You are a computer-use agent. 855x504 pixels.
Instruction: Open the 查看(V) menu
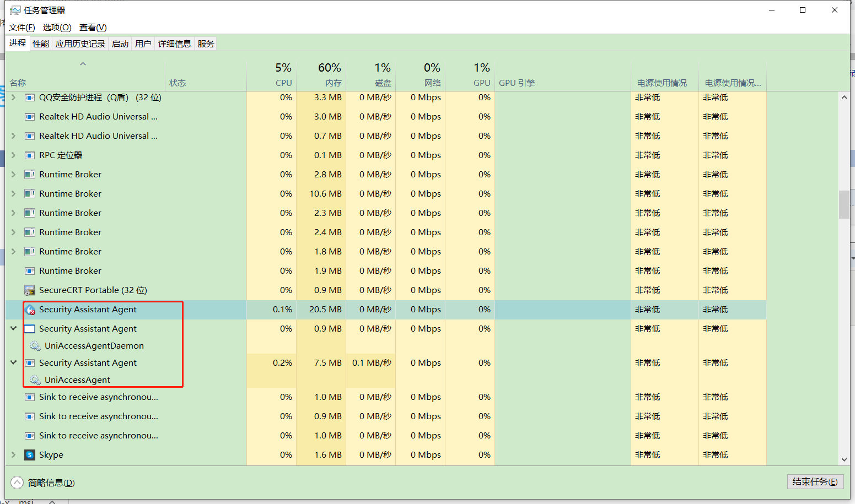[x=93, y=28]
